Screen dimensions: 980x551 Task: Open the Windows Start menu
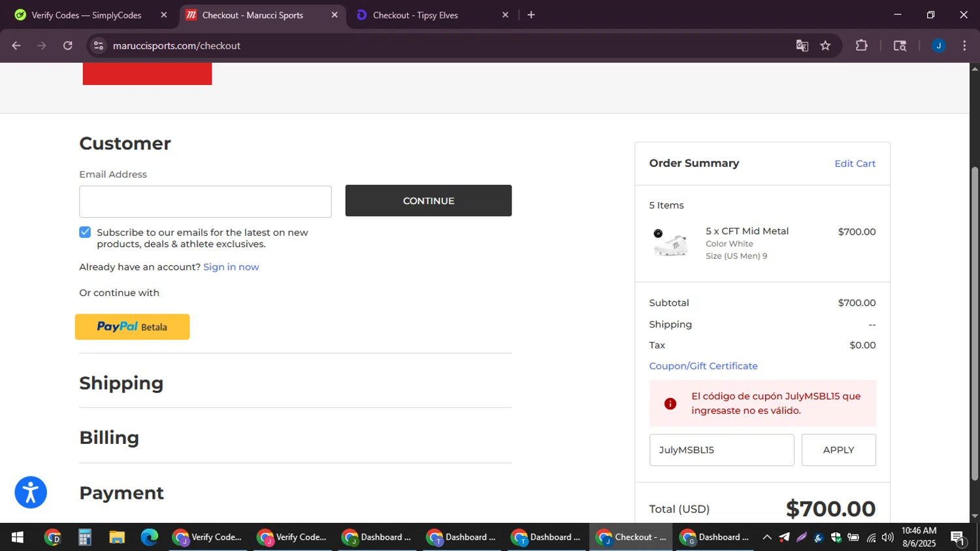[18, 537]
